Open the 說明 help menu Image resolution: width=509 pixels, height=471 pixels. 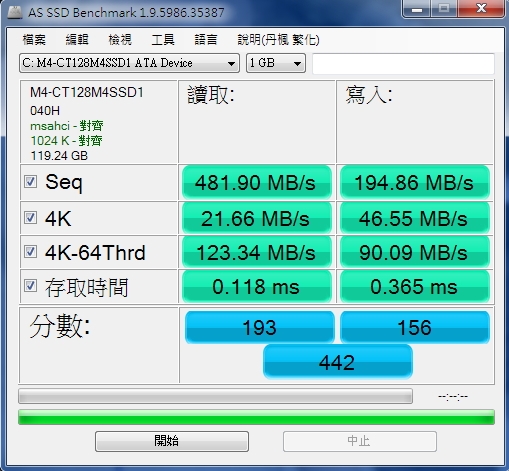coord(278,40)
